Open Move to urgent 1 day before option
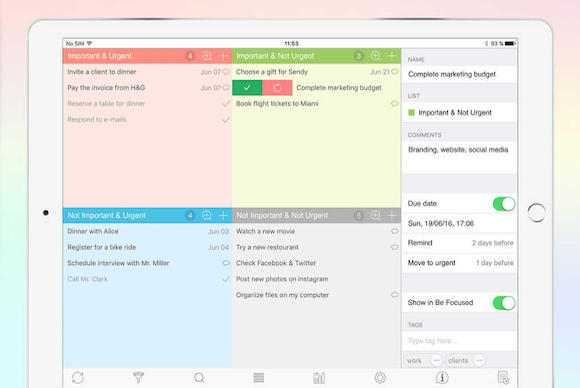Image resolution: width=580 pixels, height=388 pixels. (459, 263)
